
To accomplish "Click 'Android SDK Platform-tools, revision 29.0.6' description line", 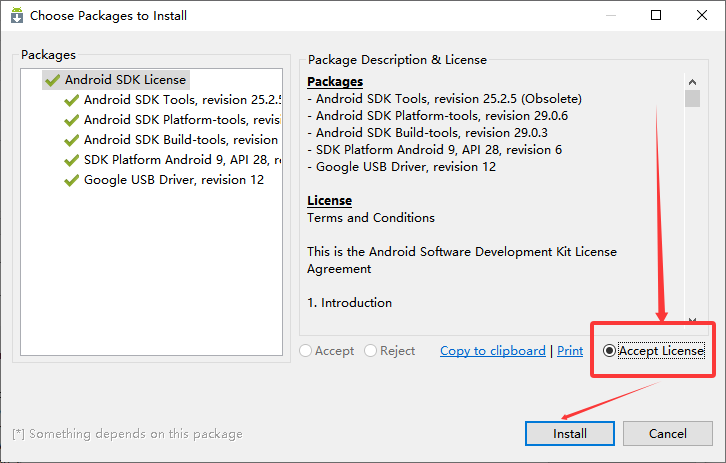I will click(438, 116).
